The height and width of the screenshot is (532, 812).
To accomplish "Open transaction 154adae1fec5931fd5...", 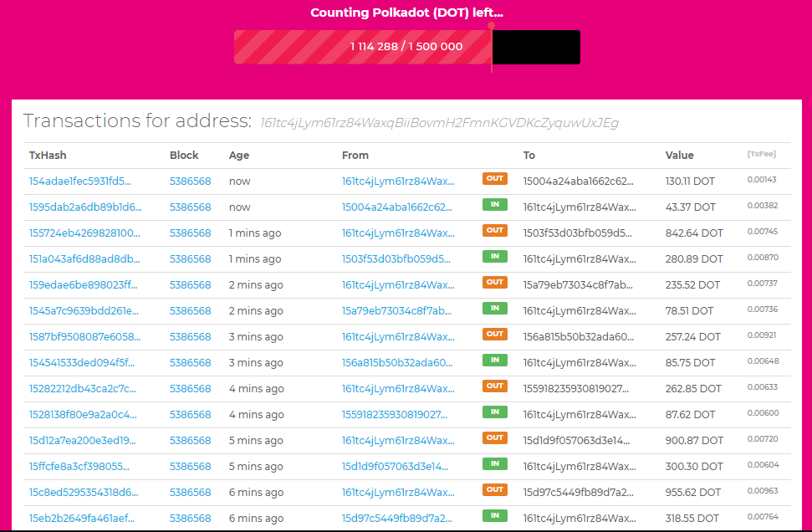I will [x=79, y=182].
